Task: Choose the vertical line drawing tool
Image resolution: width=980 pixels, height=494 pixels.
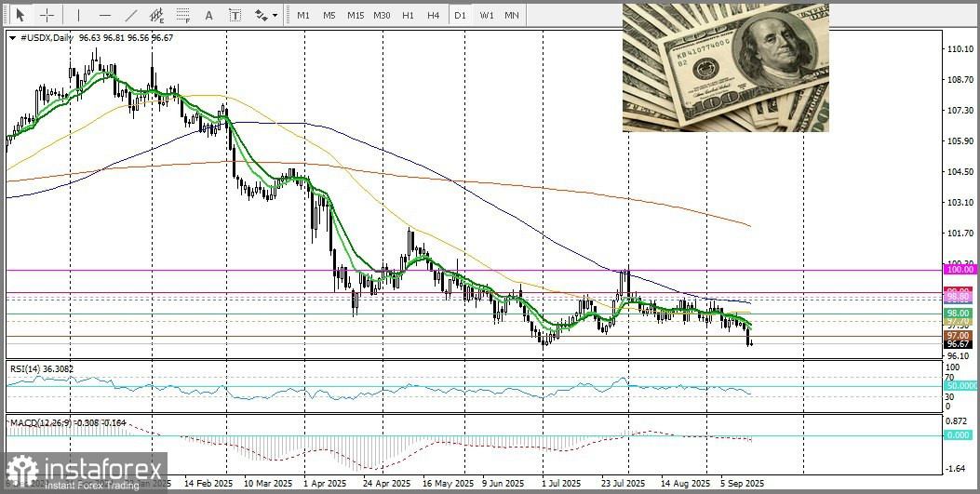Action: coord(78,15)
